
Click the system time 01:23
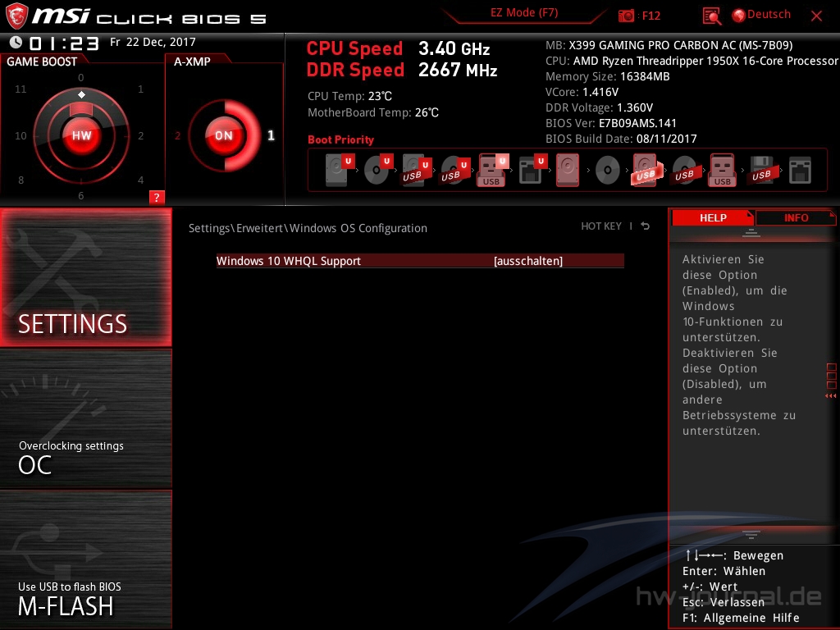64,43
